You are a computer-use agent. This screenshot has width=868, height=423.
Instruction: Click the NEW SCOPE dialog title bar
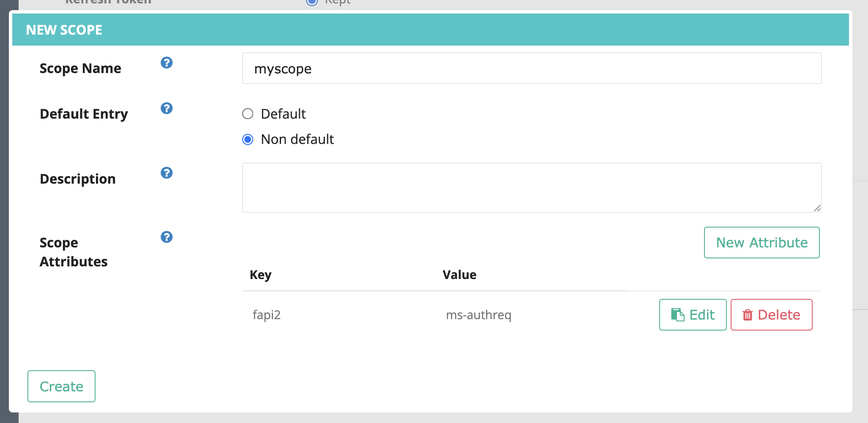[x=430, y=30]
